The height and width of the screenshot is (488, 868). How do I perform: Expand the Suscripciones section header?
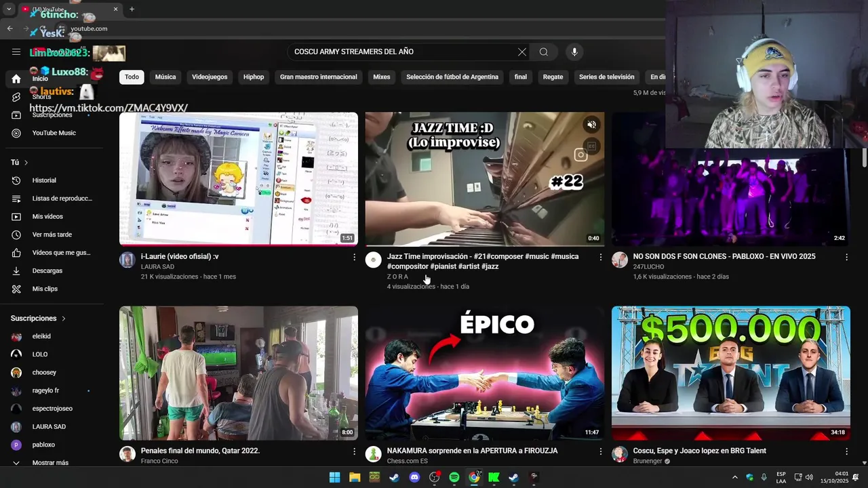pos(38,319)
